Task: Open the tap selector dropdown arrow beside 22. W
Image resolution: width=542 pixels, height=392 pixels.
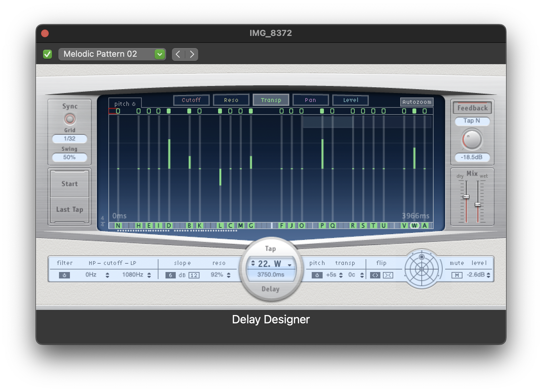Action: point(290,265)
